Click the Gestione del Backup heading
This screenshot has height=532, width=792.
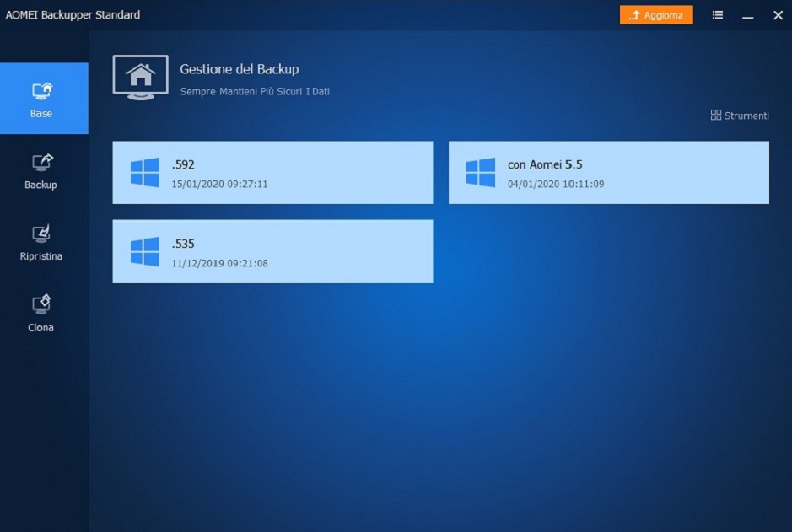click(240, 69)
